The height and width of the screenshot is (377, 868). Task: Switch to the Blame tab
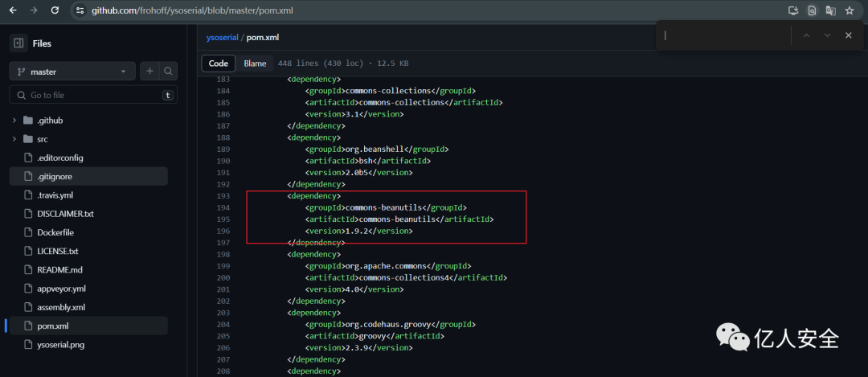[x=255, y=64]
